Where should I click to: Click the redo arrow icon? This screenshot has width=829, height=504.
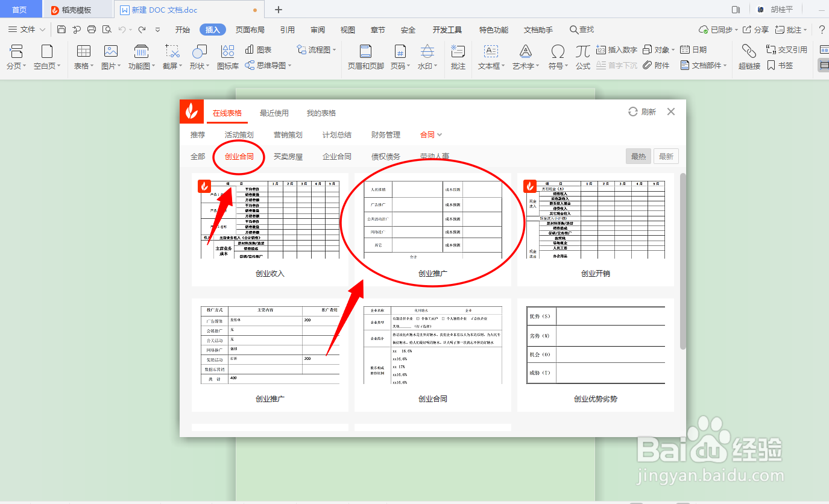pyautogui.click(x=142, y=30)
